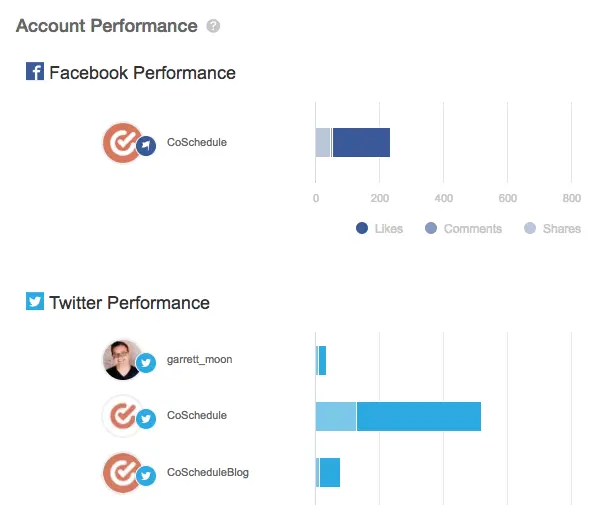Click the dark blue Facebook likes bar
The image size is (610, 505).
click(361, 142)
